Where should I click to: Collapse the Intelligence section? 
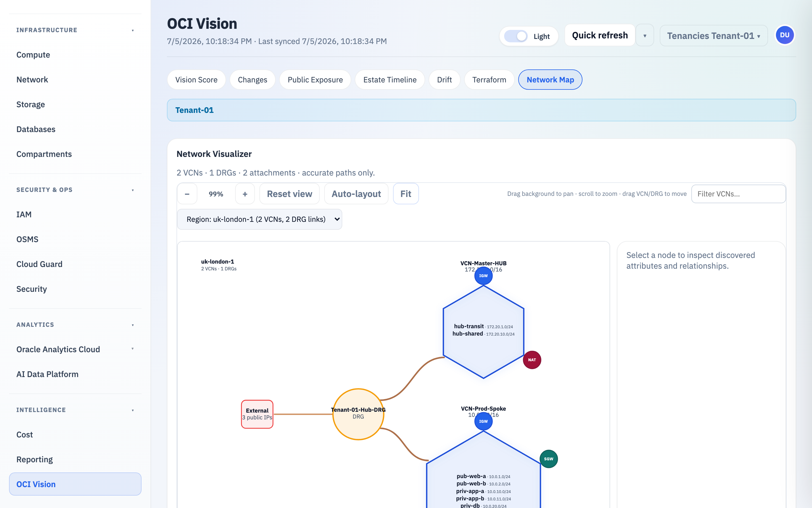133,410
